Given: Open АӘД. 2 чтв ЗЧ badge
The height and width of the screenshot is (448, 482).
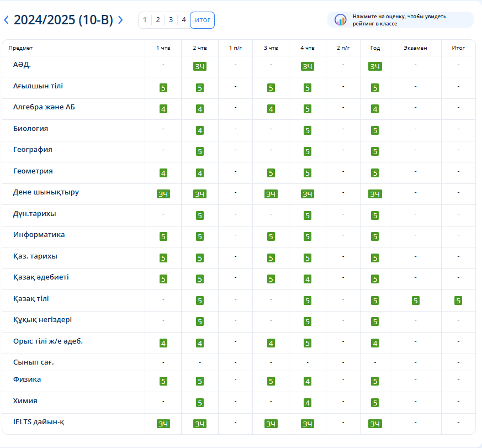Looking at the screenshot, I should tap(200, 66).
